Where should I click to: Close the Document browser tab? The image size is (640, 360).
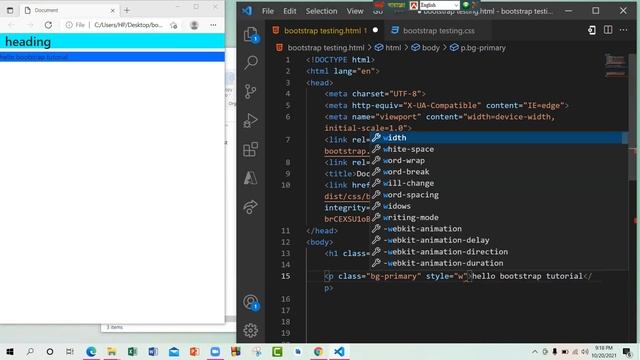coord(113,10)
